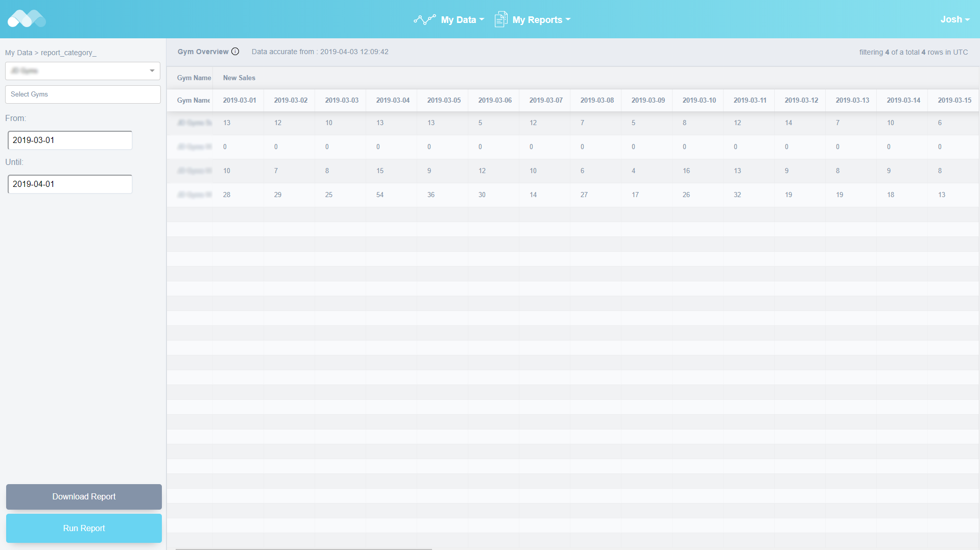The width and height of the screenshot is (980, 550).
Task: Click the Select Gyms field
Action: 83,94
